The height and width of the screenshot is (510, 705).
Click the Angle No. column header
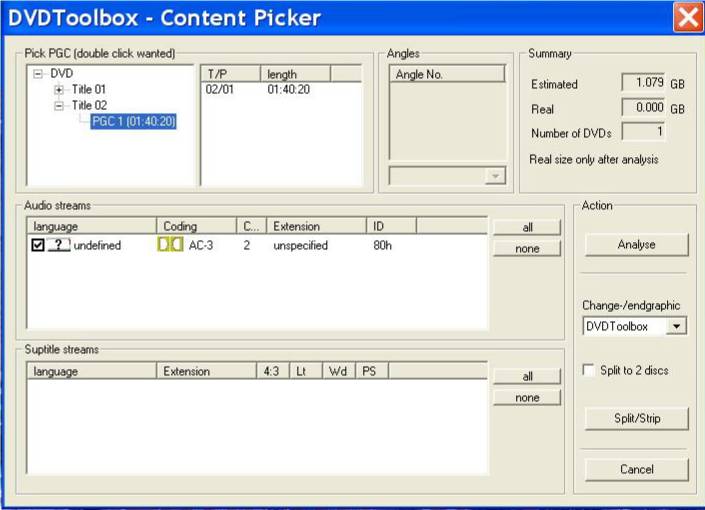[x=447, y=74]
